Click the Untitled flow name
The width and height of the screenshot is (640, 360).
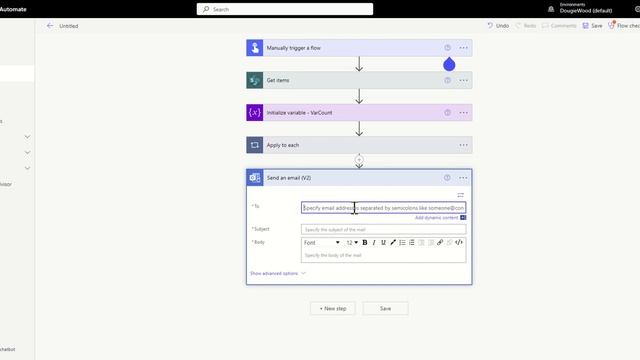click(69, 26)
